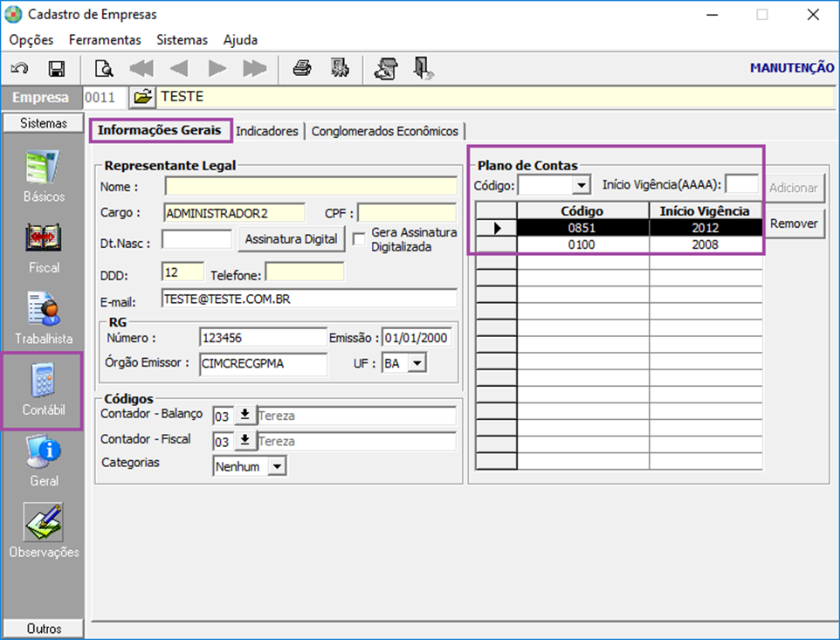Go to last record arrow icon
Viewport: 840px width, 640px height.
[254, 69]
